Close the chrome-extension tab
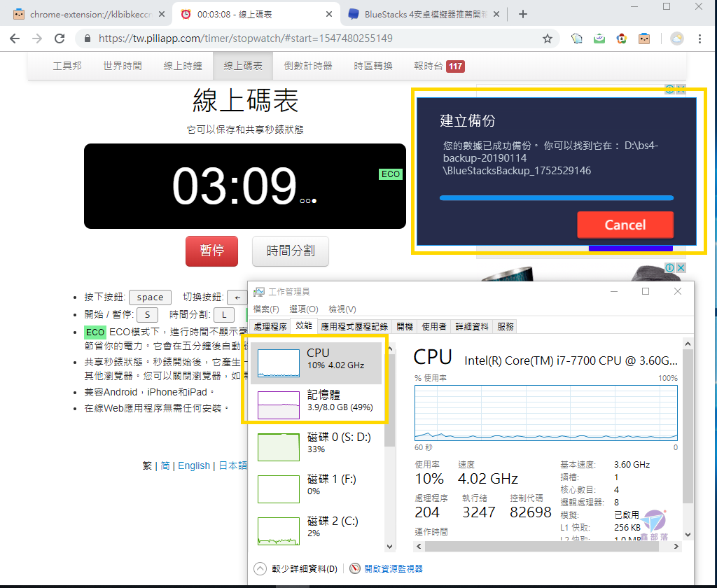 [162, 14]
